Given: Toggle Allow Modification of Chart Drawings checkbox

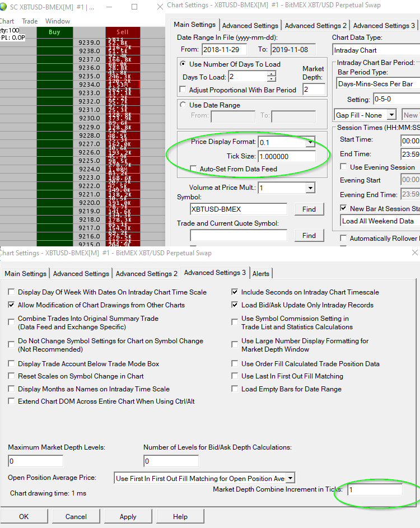Looking at the screenshot, I should 11,305.
